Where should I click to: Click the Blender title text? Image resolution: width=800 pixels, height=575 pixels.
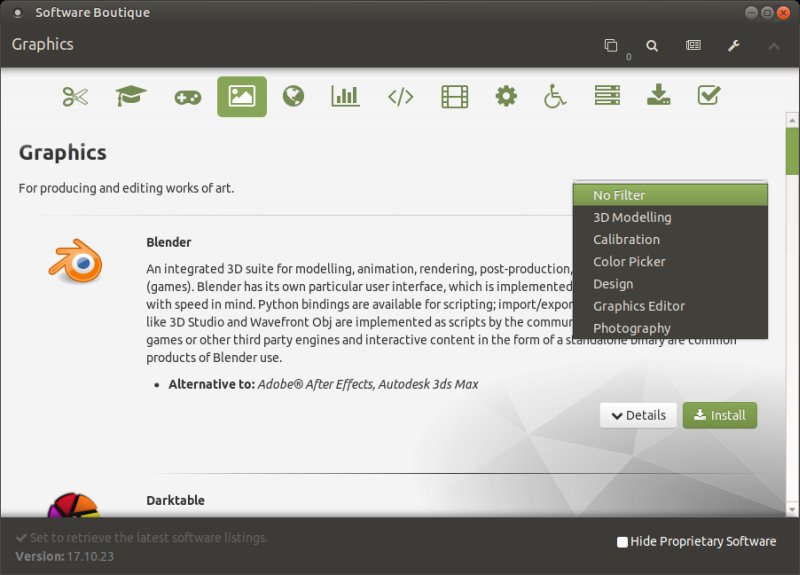coord(169,242)
